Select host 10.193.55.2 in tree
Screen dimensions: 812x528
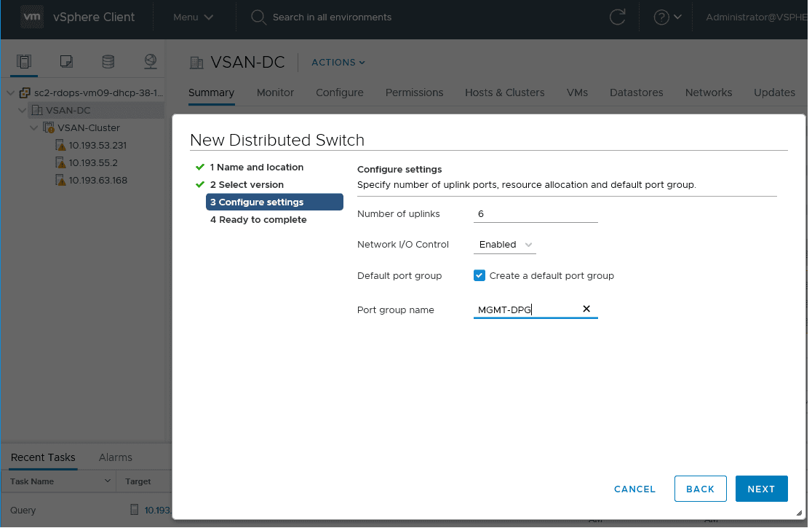pos(93,163)
